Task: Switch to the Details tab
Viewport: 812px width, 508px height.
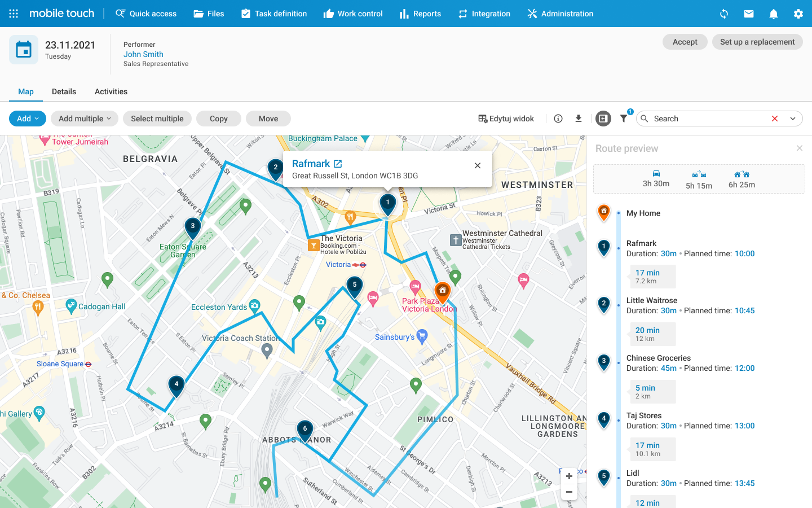Action: [x=64, y=91]
